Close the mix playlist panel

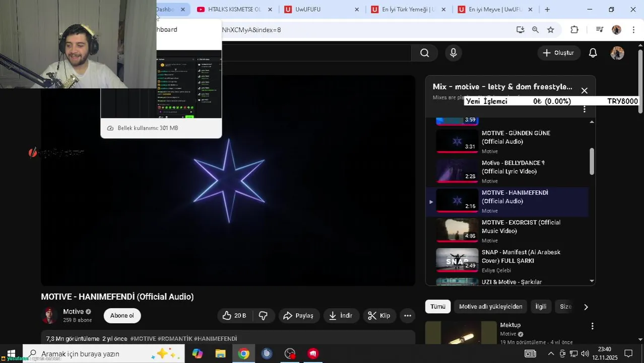coord(585,91)
